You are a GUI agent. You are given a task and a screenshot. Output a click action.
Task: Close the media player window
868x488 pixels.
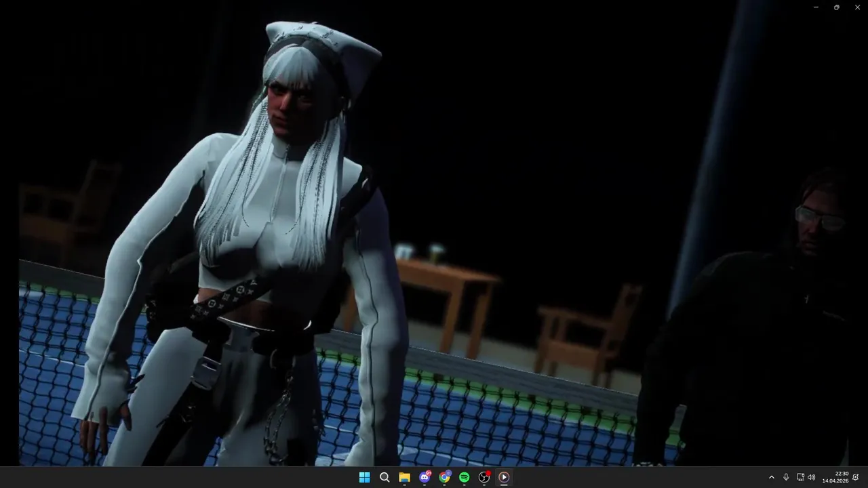(857, 7)
